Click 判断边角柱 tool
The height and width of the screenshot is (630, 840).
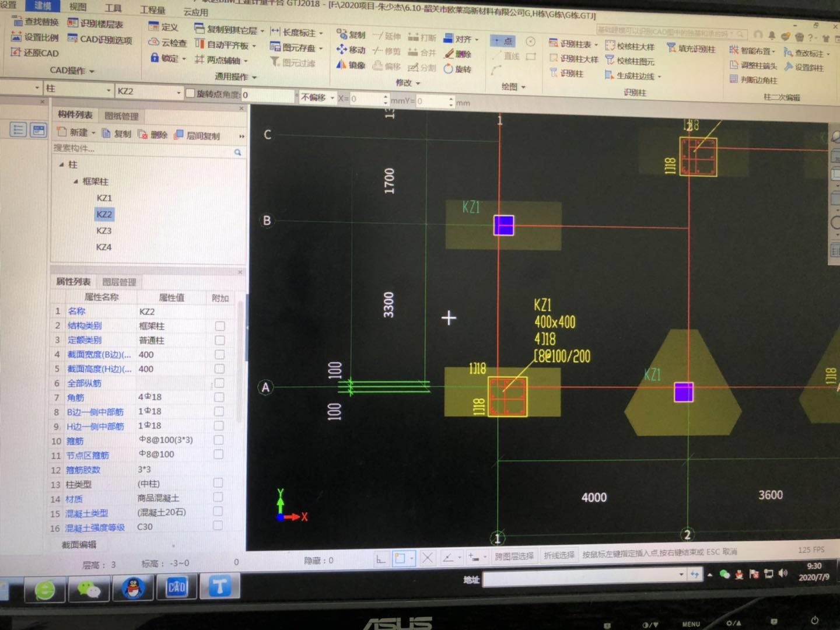tap(753, 80)
